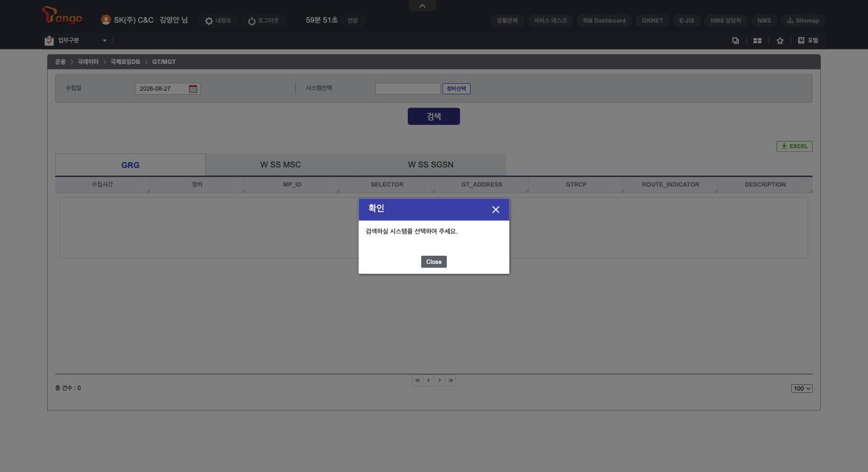Open the Sitemap link

coord(803,20)
